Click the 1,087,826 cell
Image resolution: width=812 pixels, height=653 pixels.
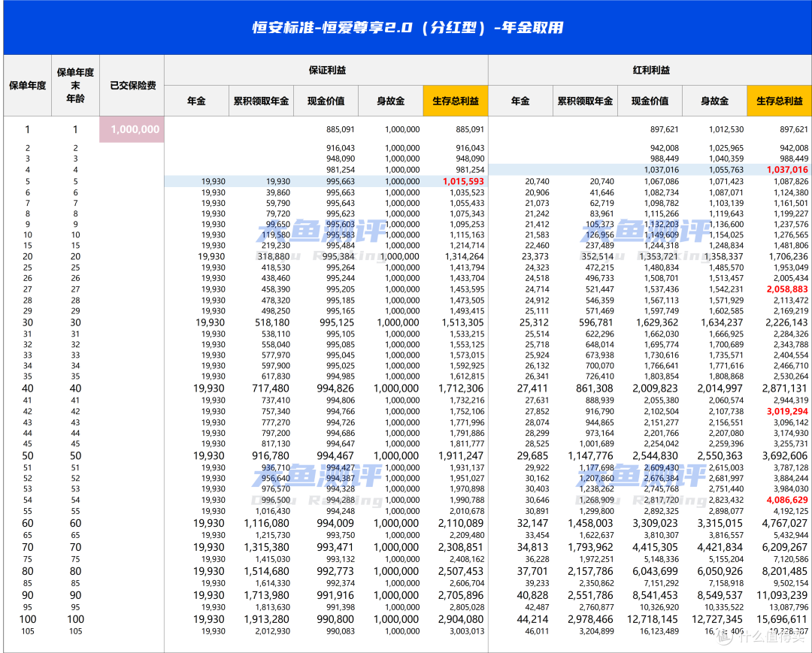[791, 182]
